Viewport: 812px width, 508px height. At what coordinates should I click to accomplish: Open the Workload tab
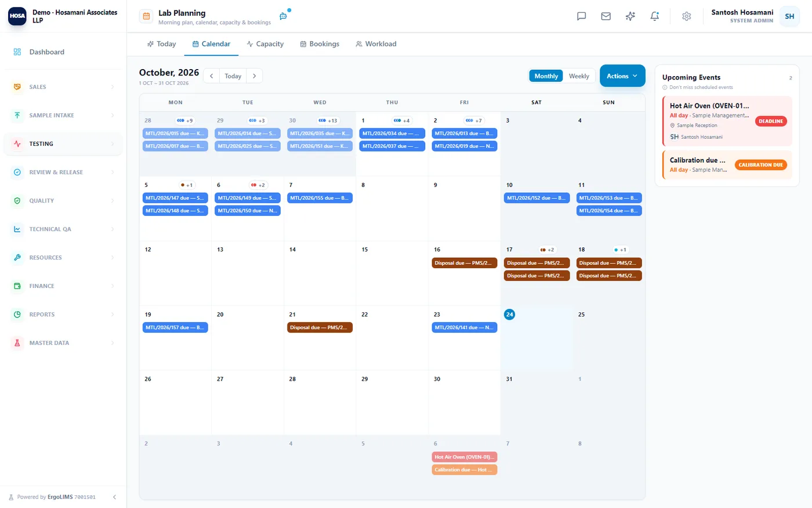pos(376,44)
